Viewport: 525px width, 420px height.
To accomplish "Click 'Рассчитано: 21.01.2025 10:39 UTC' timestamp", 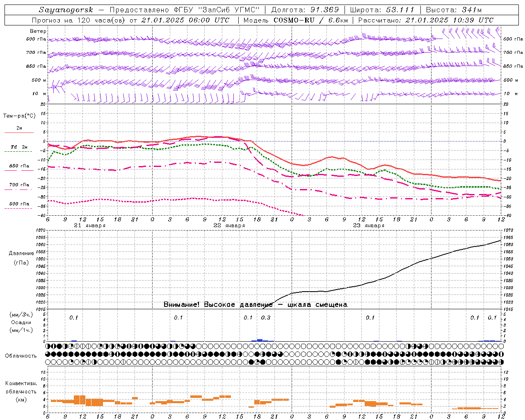I will click(x=426, y=20).
